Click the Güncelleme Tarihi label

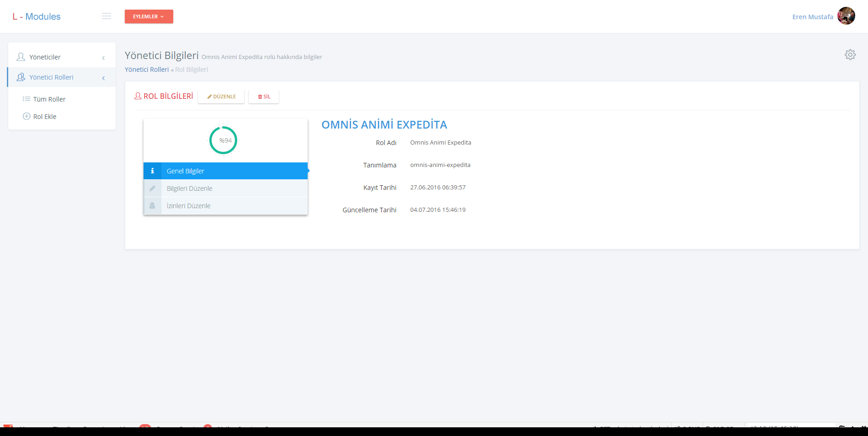pyautogui.click(x=369, y=210)
